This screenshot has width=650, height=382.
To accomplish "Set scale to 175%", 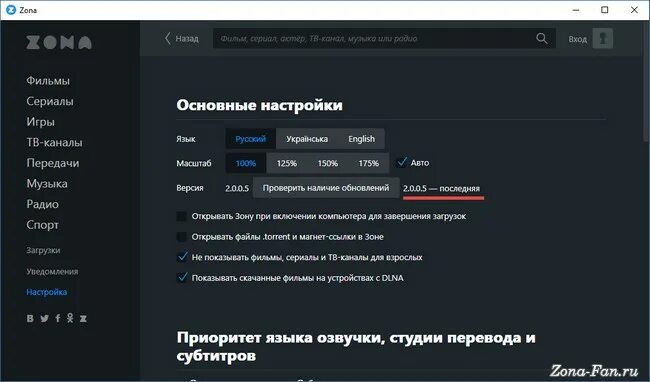I will pyautogui.click(x=369, y=163).
